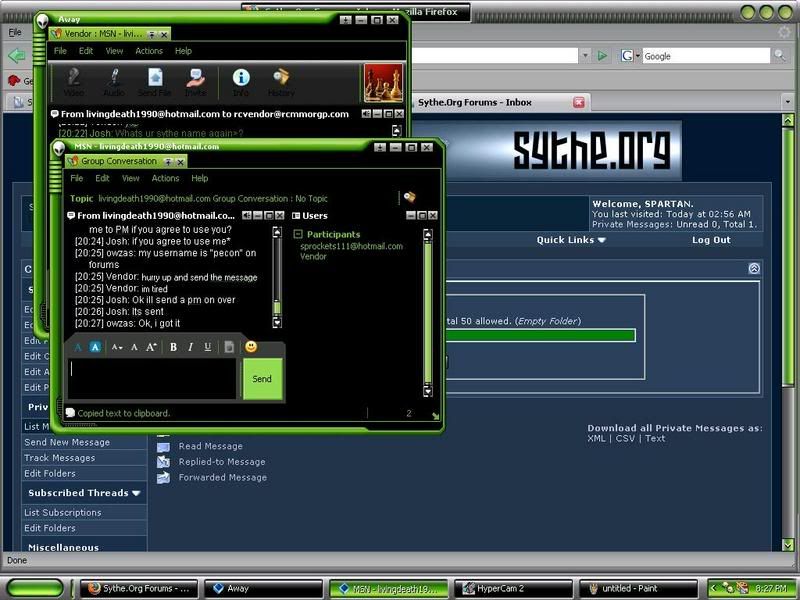Click the magnifier search icon in Firefox
This screenshot has height=600, width=800.
(x=780, y=55)
